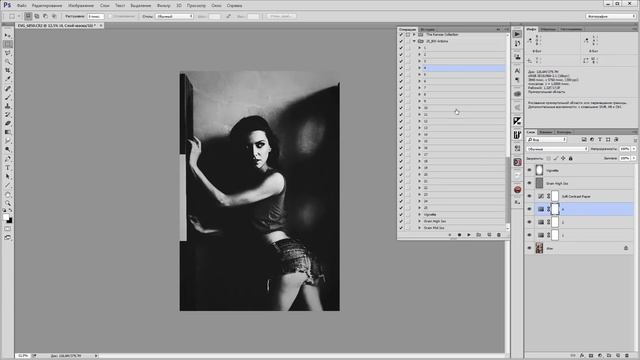640x360 pixels.
Task: Select the Dodge tool
Action: pyautogui.click(x=8, y=149)
